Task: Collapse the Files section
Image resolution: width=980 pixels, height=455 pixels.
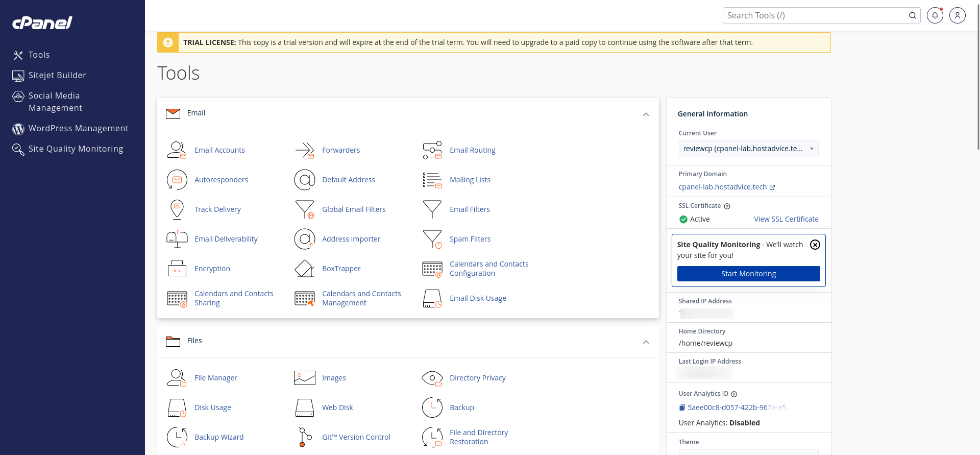Action: (646, 342)
